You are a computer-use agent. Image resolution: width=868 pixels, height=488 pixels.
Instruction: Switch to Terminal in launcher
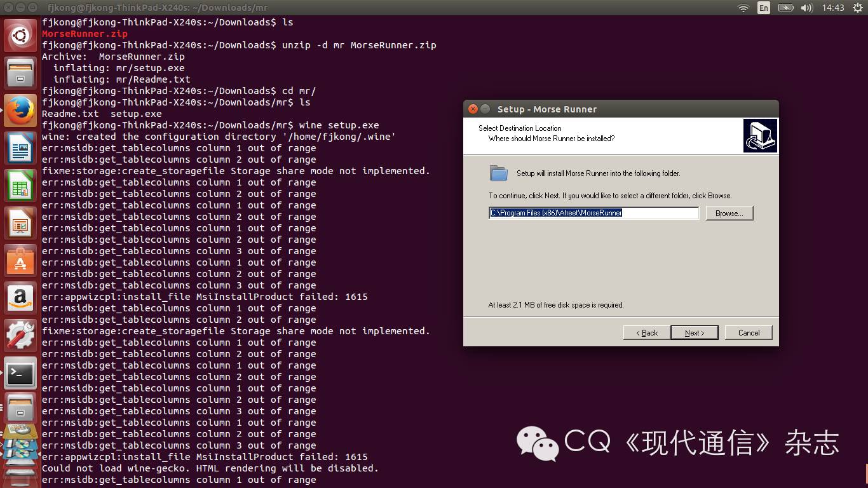(20, 374)
